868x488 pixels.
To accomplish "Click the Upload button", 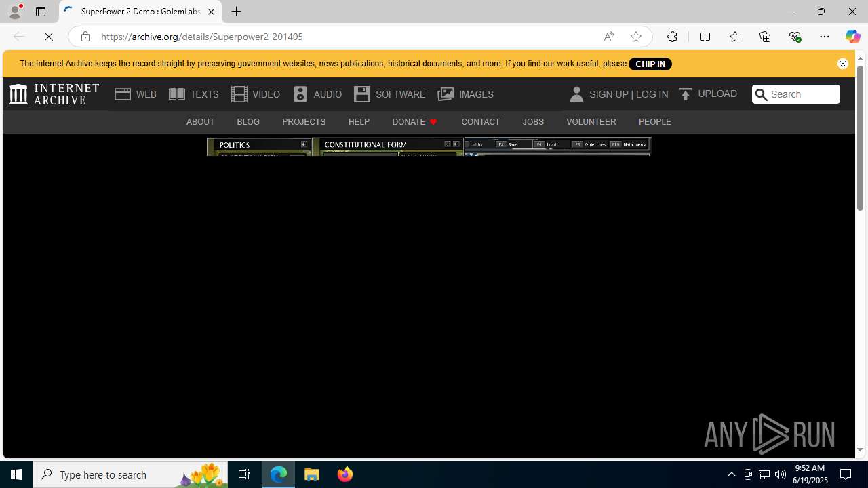I will (708, 94).
